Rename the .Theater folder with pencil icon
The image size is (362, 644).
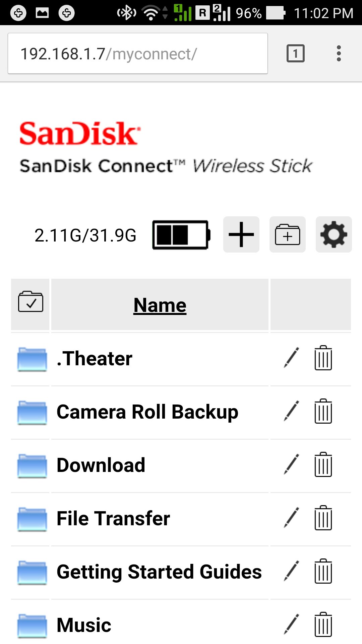click(x=291, y=358)
